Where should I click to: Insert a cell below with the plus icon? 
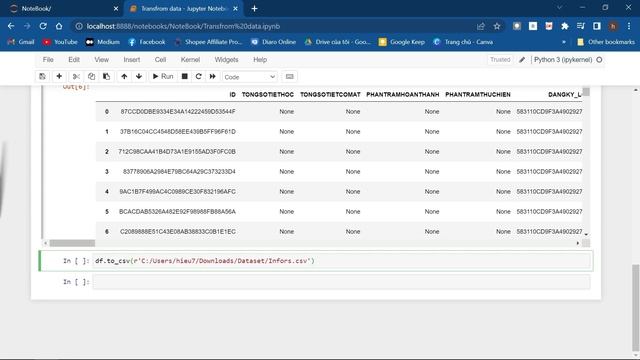(59, 76)
